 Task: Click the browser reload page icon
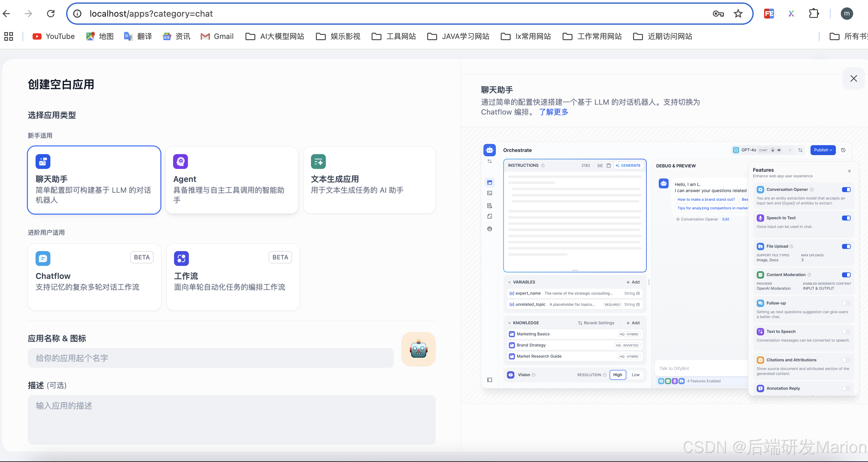(x=51, y=14)
